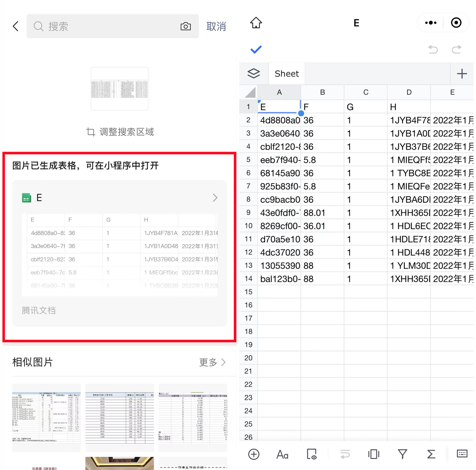The image size is (476, 470).
Task: Show keyboard with keyboard icon
Action: tap(462, 454)
